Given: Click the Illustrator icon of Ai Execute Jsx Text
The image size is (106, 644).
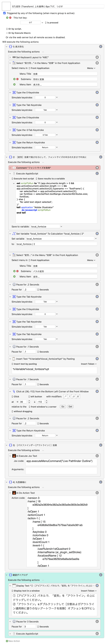Looking at the screenshot, I should (14, 456).
